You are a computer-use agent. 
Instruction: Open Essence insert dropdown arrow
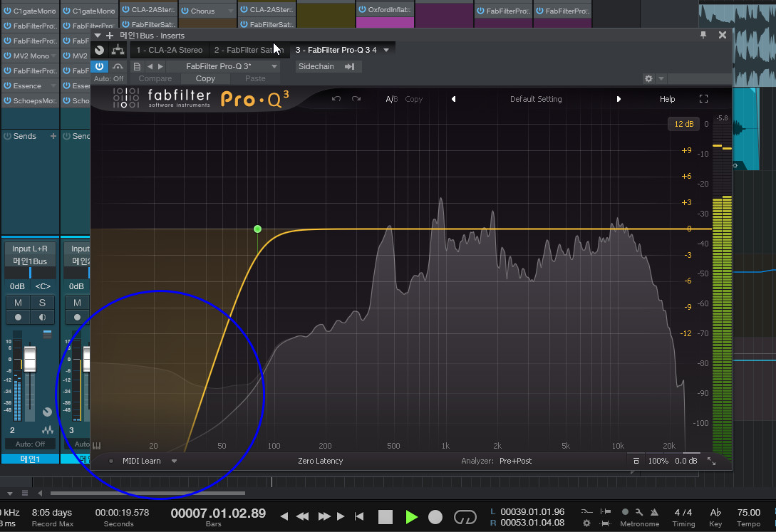(53, 85)
